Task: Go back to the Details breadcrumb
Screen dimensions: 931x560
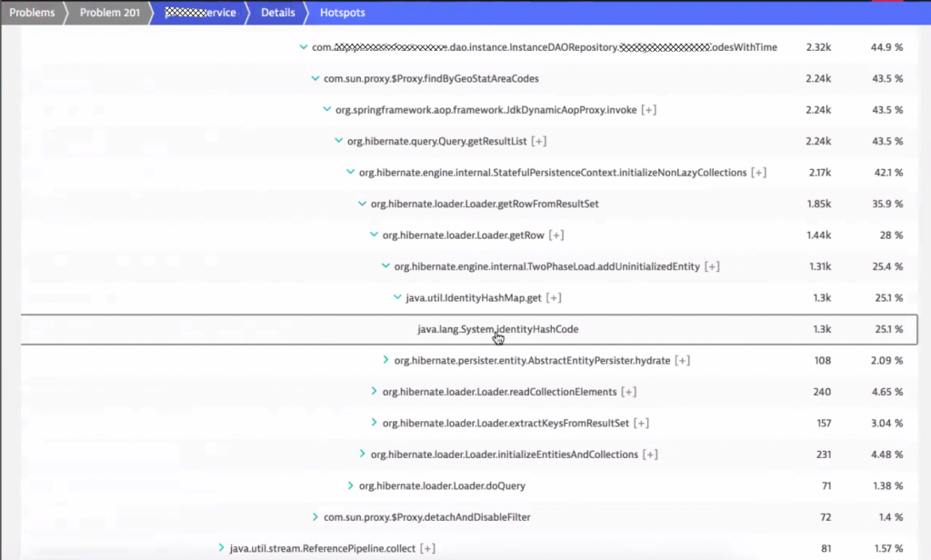Action: pos(277,12)
